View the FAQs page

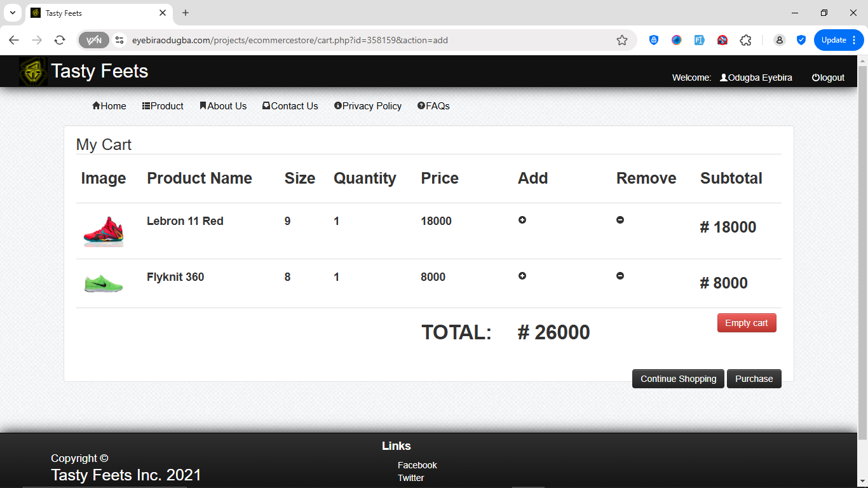[x=433, y=106]
